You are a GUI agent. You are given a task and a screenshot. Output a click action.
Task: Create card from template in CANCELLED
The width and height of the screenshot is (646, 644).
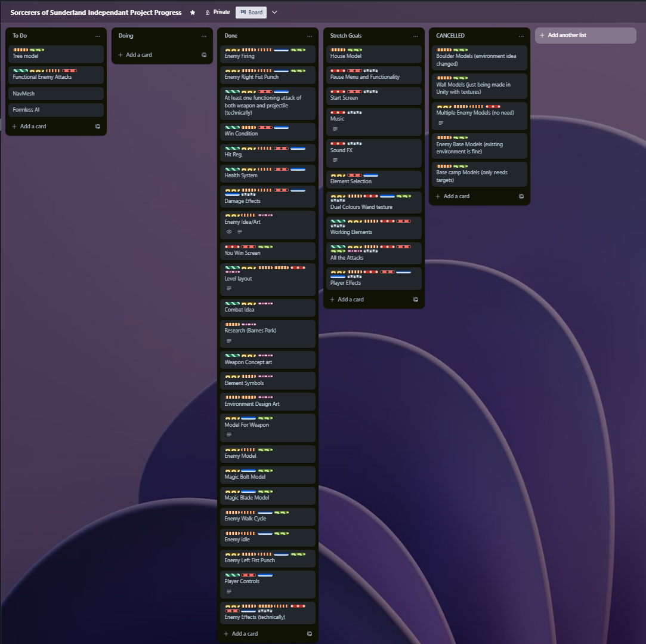521,196
